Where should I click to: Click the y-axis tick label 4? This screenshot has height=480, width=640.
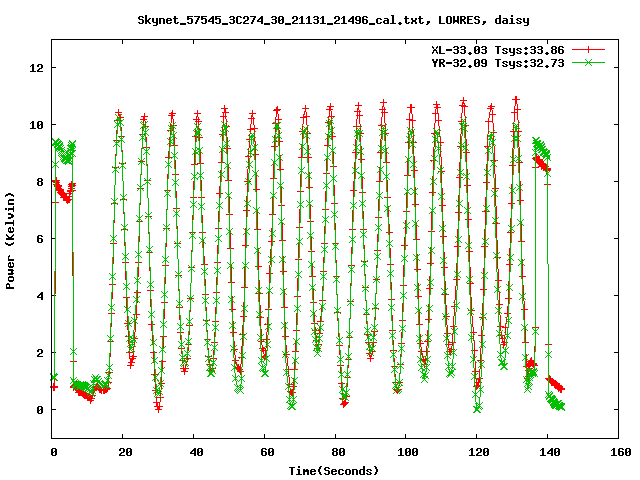pos(40,296)
